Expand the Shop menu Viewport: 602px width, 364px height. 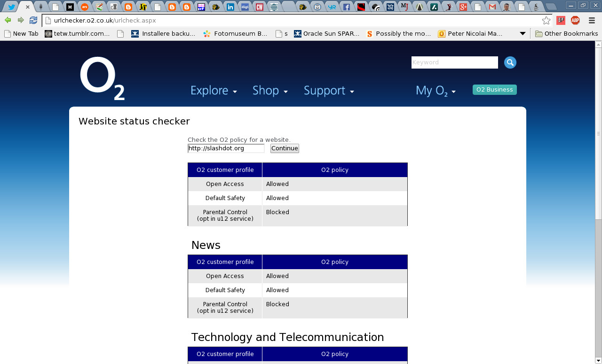(270, 91)
